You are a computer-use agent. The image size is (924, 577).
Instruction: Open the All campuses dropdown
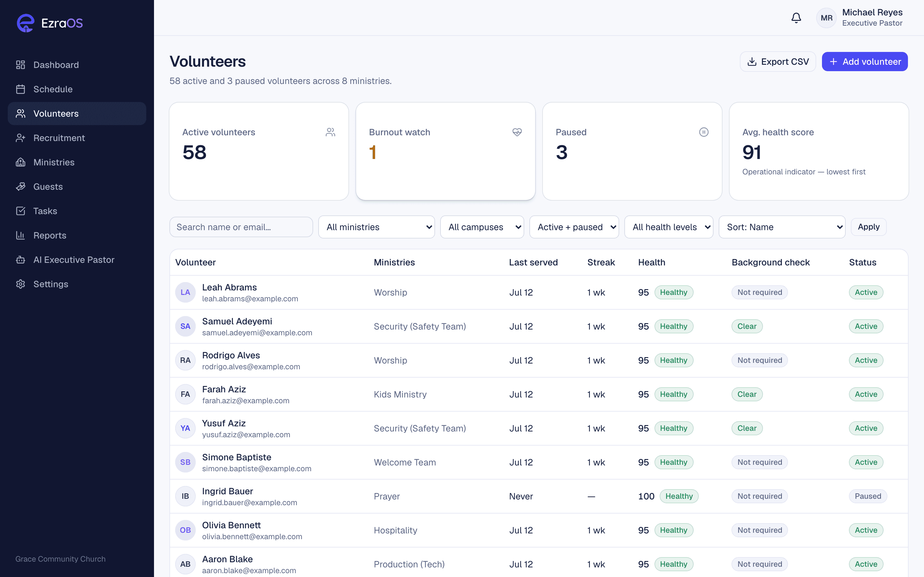coord(482,227)
